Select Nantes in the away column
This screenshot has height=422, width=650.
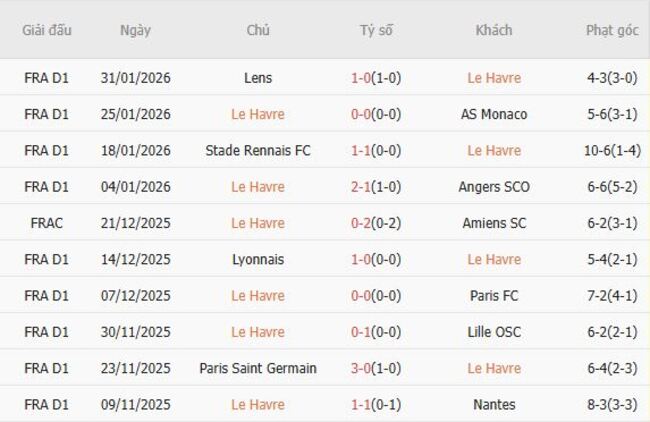coord(494,405)
